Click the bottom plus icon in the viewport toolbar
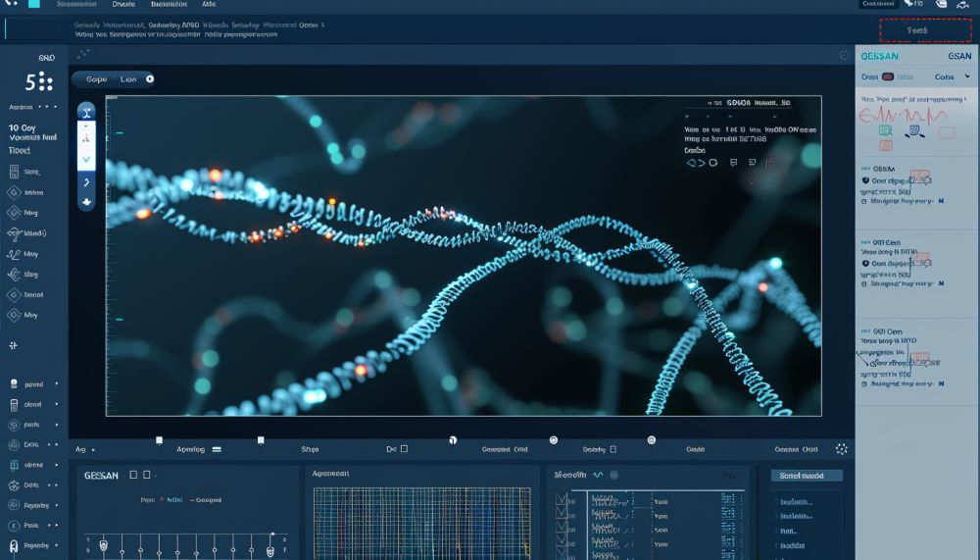The image size is (980, 560). (x=86, y=200)
